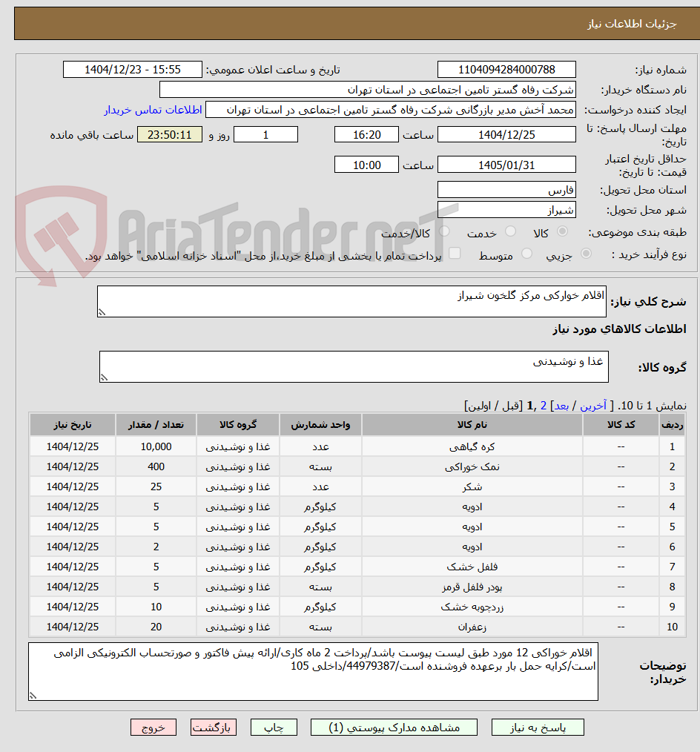Go to page 2 of the items list
This screenshot has height=752, width=700.
[x=544, y=406]
